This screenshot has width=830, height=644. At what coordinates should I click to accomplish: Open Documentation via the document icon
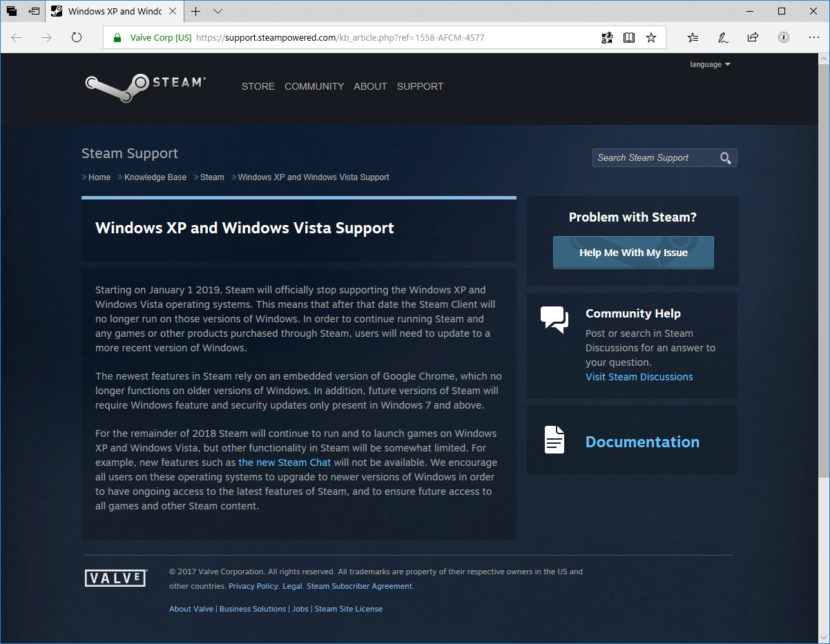tap(553, 440)
